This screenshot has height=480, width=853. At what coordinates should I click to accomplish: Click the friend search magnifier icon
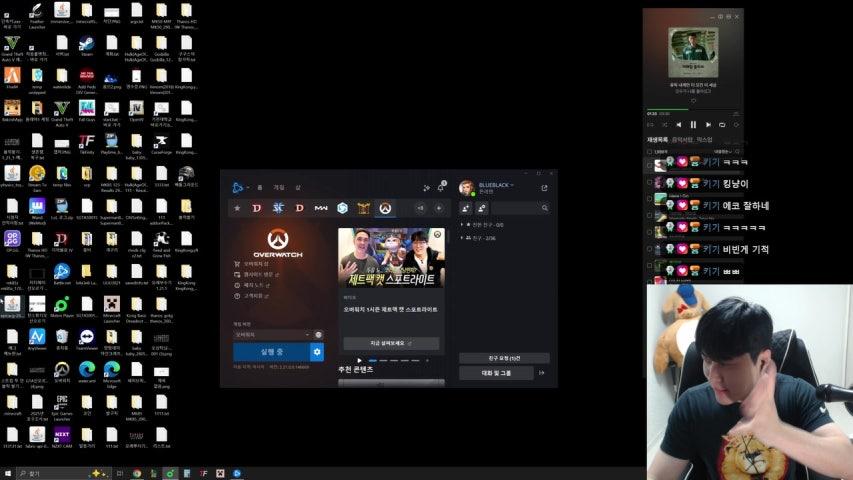point(545,208)
